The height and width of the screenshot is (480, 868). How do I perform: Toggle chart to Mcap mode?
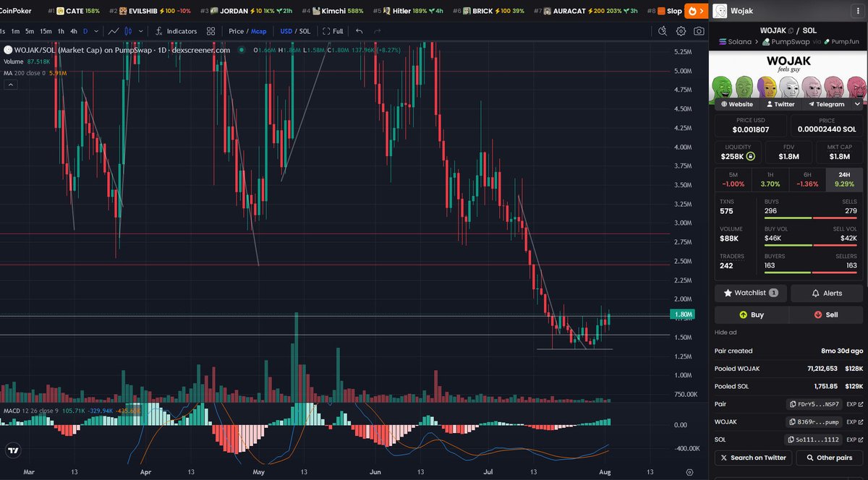(x=259, y=31)
